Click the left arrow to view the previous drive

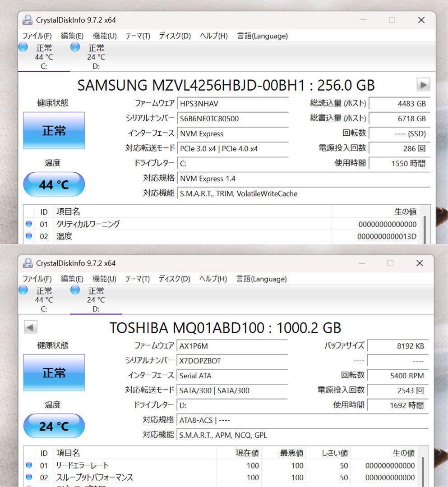[x=31, y=328]
